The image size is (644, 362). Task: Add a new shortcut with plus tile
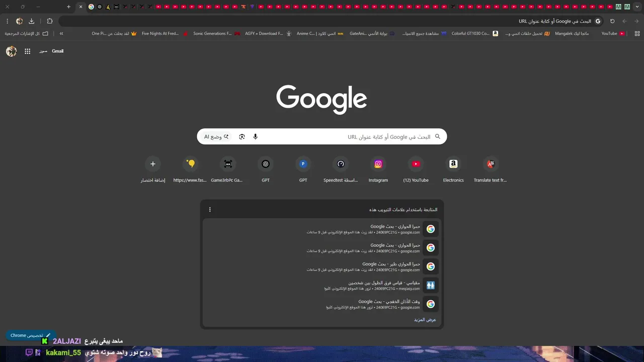153,170
